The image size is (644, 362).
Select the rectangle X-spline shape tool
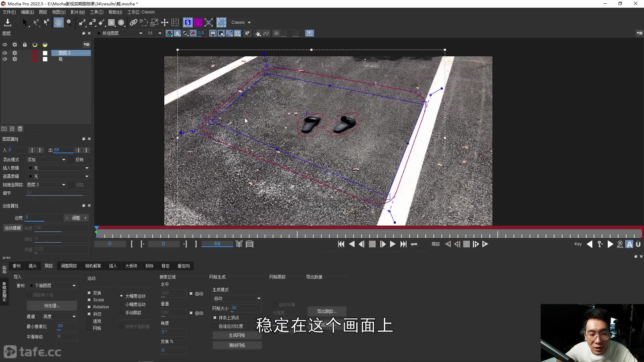click(x=111, y=22)
